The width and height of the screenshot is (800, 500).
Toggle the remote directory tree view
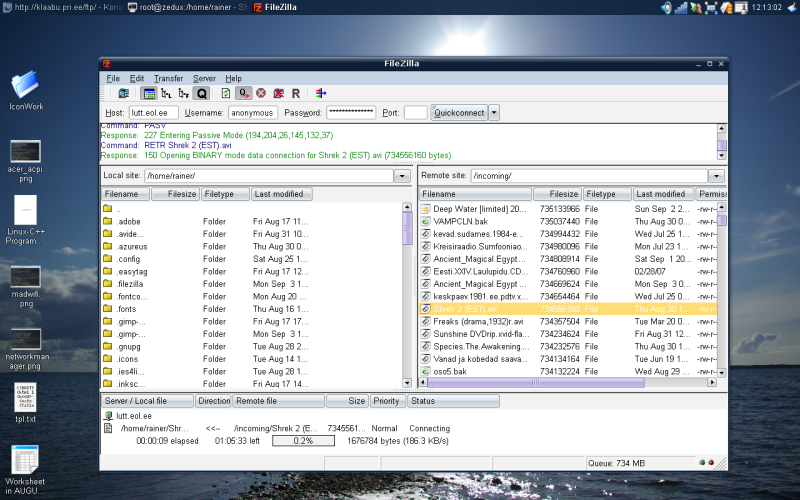184,93
